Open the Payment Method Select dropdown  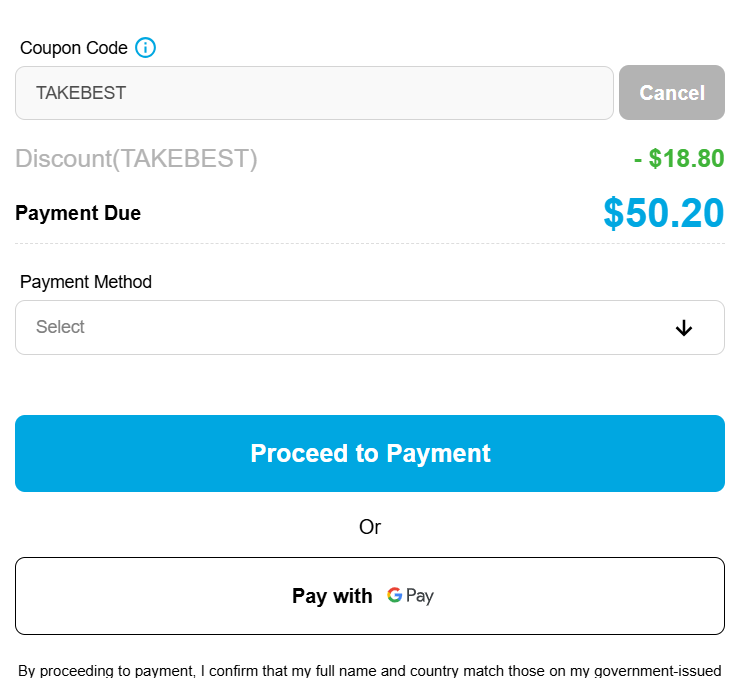coord(369,327)
